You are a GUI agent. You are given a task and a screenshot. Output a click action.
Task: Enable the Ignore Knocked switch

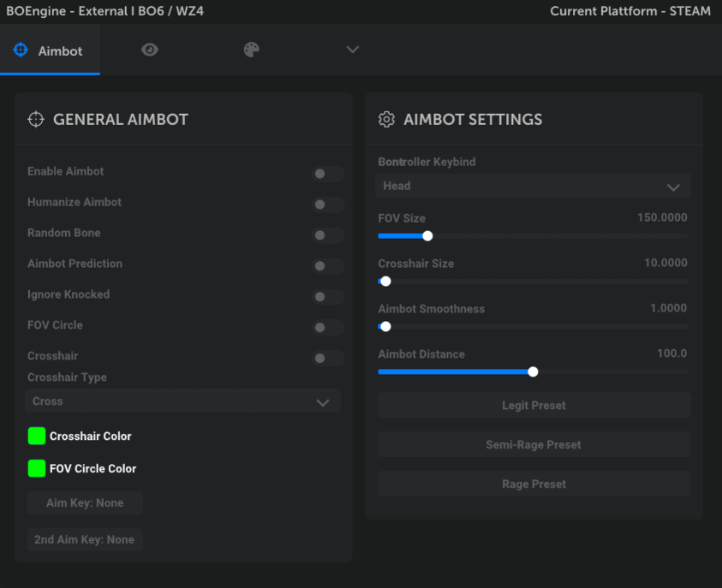click(x=327, y=297)
